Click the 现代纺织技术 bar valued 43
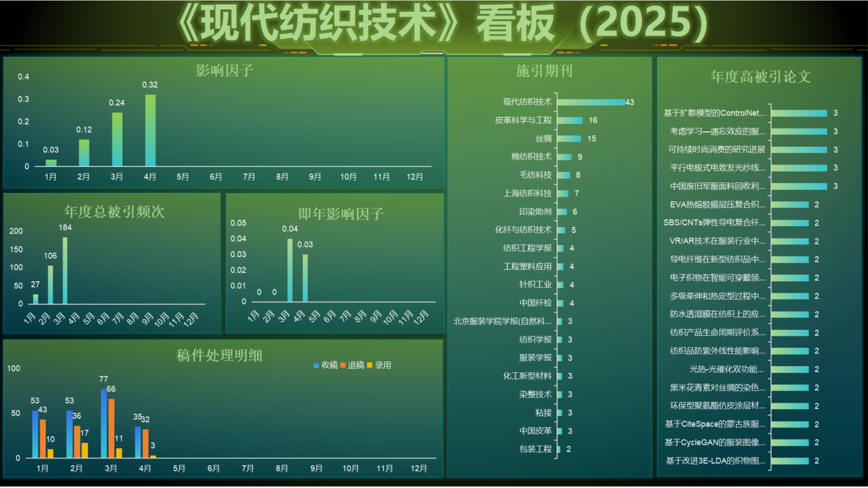The image size is (868, 488). (591, 102)
